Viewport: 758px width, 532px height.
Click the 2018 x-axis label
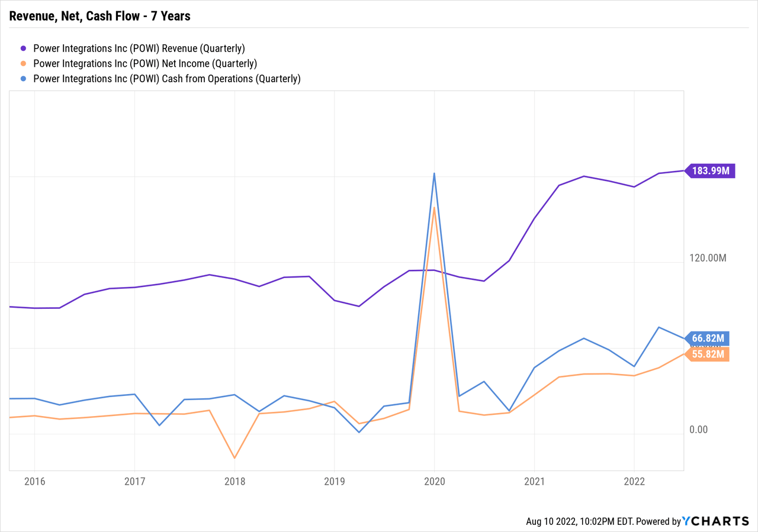click(x=235, y=481)
